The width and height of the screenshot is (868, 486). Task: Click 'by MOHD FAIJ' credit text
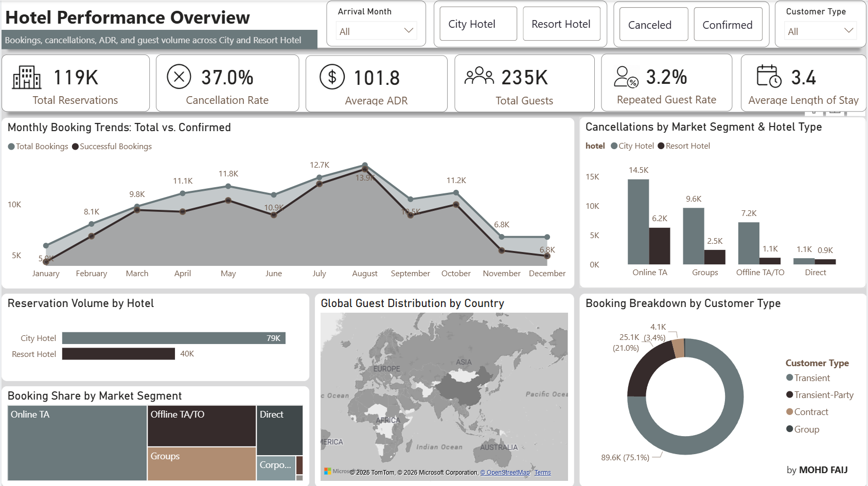tap(817, 470)
